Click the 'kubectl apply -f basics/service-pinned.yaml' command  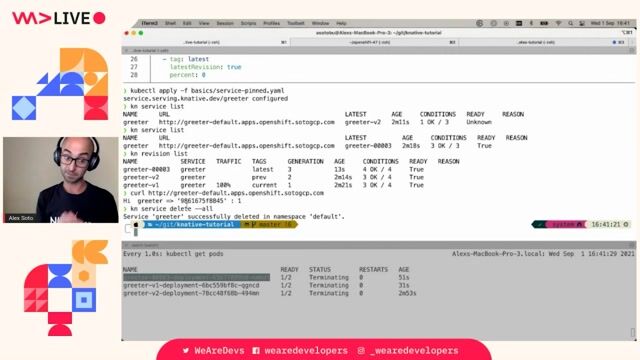coord(207,91)
